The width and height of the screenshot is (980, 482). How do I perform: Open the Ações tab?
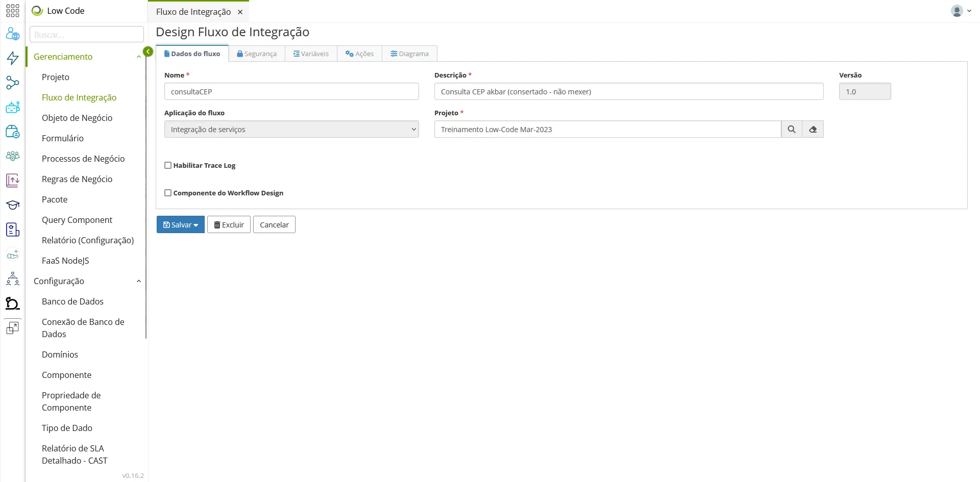(x=359, y=54)
